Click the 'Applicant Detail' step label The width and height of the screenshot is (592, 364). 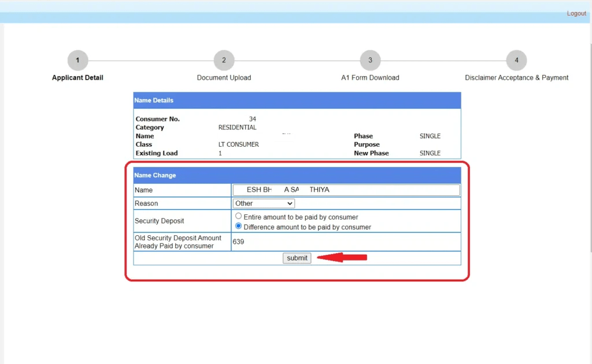point(77,77)
